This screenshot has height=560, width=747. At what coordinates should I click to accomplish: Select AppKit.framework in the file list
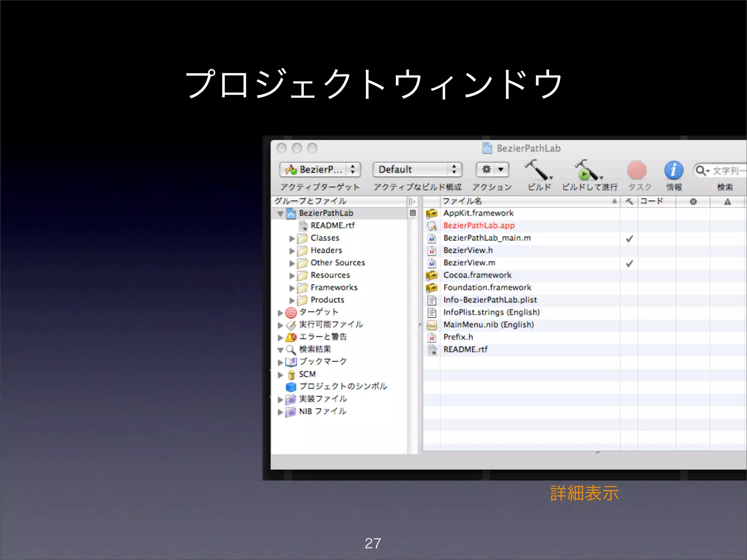pyautogui.click(x=478, y=213)
